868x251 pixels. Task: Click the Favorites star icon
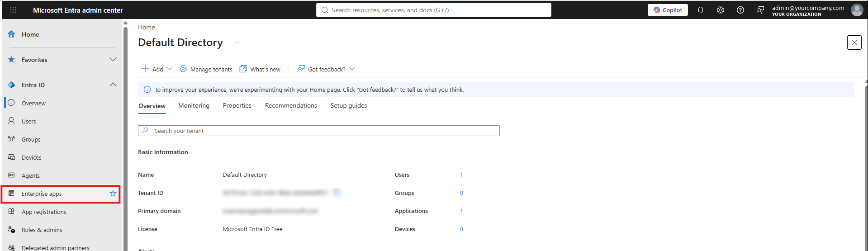(11, 59)
